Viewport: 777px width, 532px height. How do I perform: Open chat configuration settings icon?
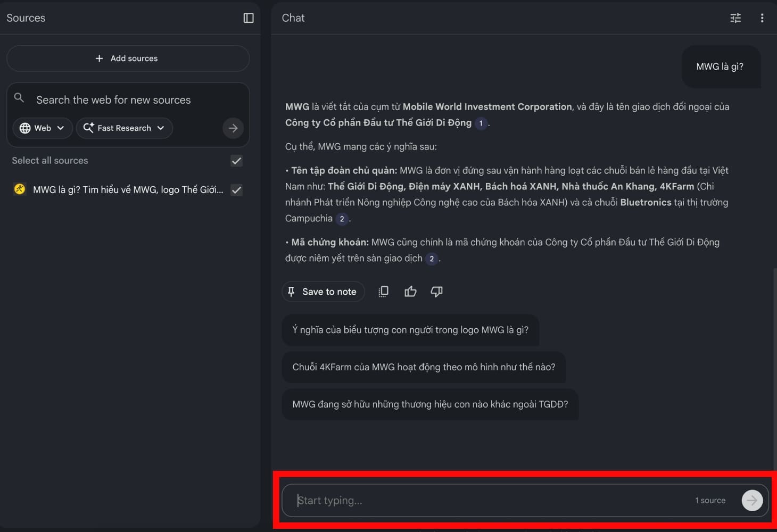pos(735,18)
